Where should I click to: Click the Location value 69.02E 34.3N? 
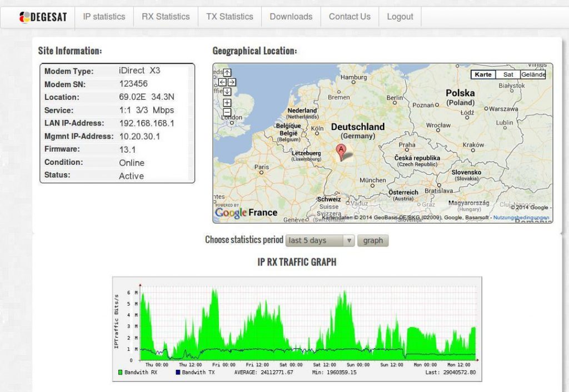147,97
